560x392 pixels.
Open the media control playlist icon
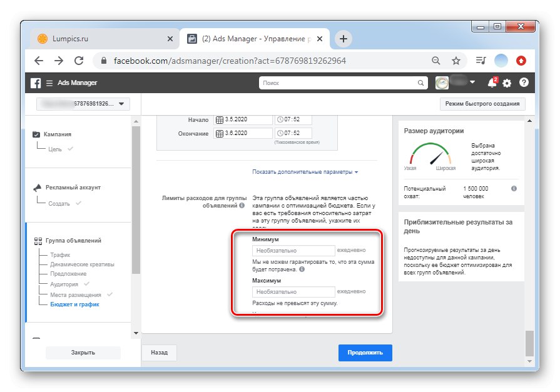(481, 61)
